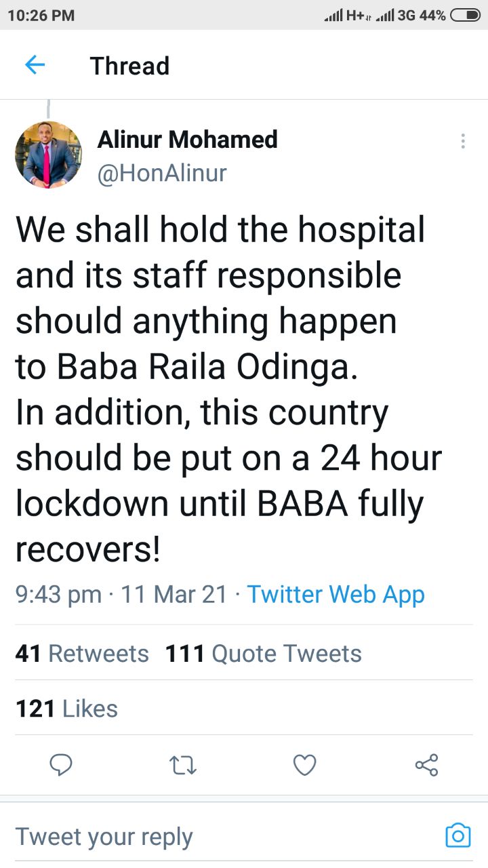The height and width of the screenshot is (868, 488).
Task: Tap the back arrow icon
Action: click(x=35, y=65)
